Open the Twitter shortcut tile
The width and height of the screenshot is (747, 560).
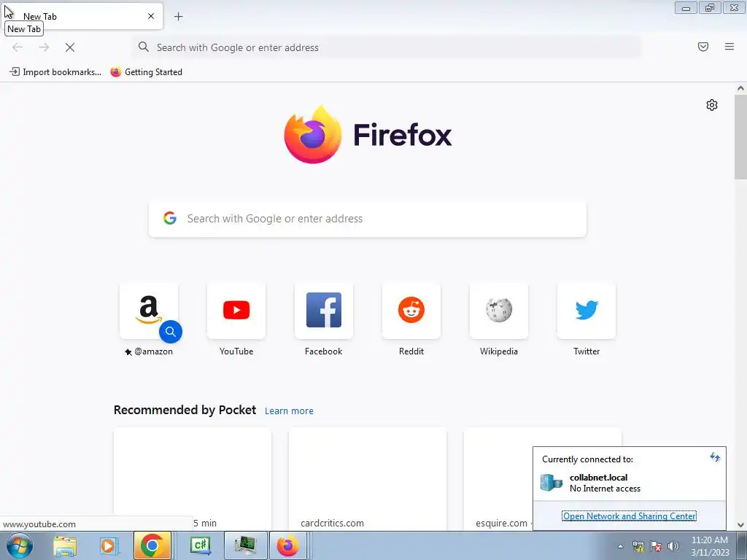point(587,311)
